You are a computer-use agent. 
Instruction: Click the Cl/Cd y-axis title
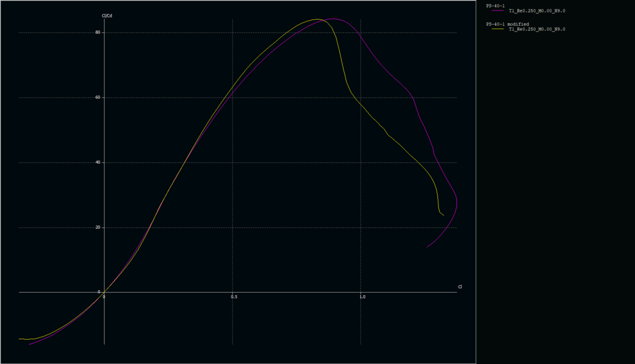107,15
